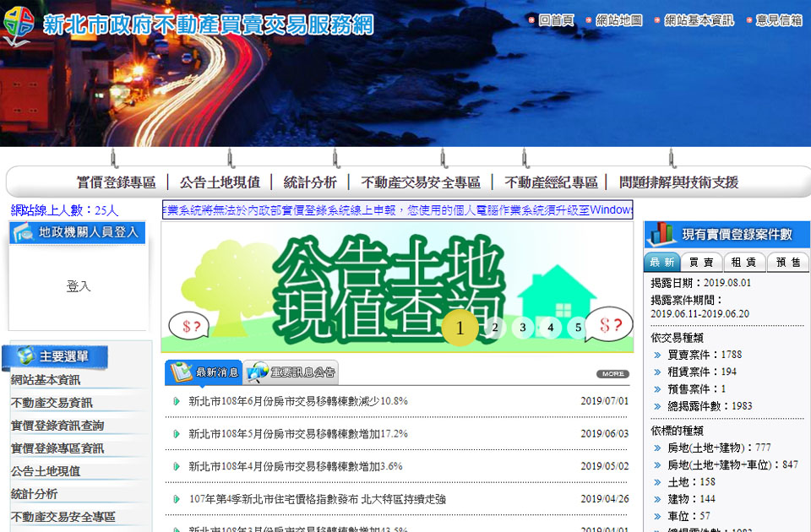Open 實價登錄專區 navigation menu
Viewport: 811px width, 532px height.
(117, 182)
